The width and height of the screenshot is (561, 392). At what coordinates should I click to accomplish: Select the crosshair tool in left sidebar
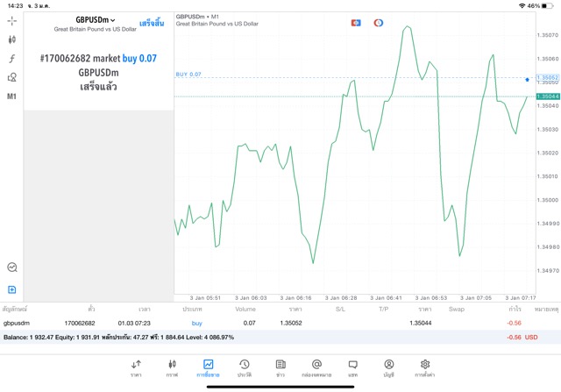[x=12, y=19]
